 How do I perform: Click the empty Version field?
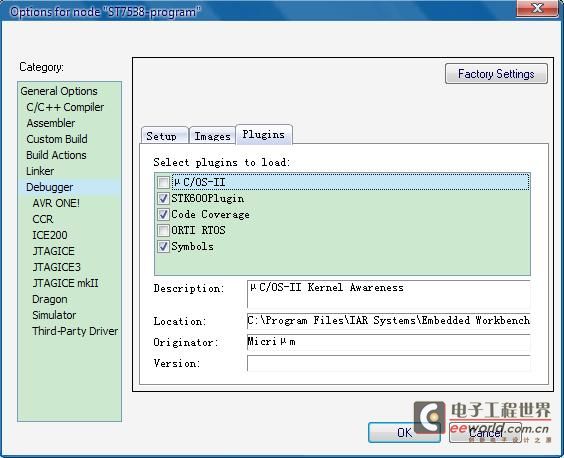(x=388, y=363)
